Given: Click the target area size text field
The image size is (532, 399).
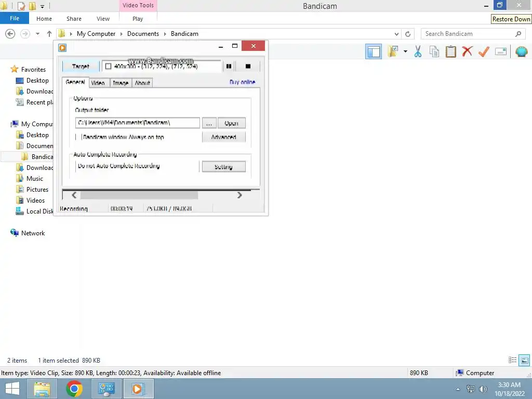Looking at the screenshot, I should pos(162,66).
